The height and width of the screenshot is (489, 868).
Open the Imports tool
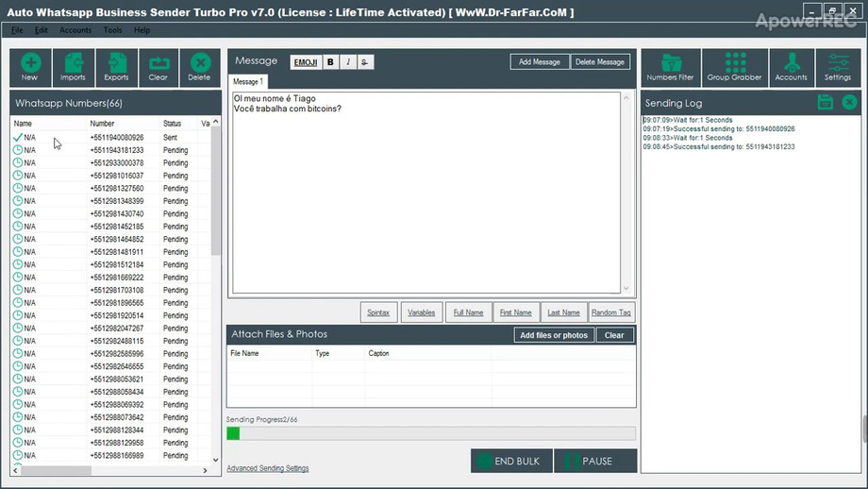73,67
